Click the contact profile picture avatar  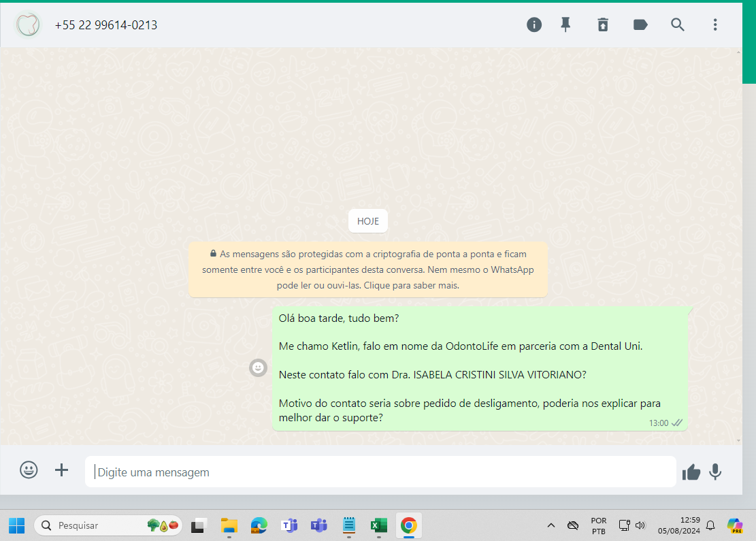[27, 24]
